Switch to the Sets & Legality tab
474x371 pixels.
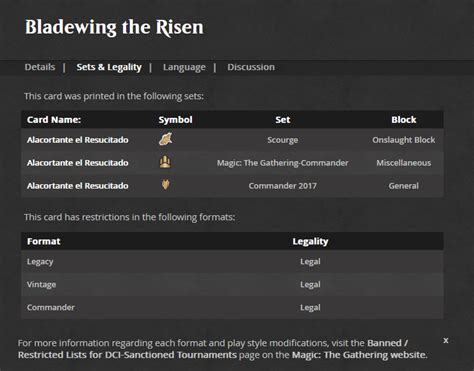tap(109, 67)
